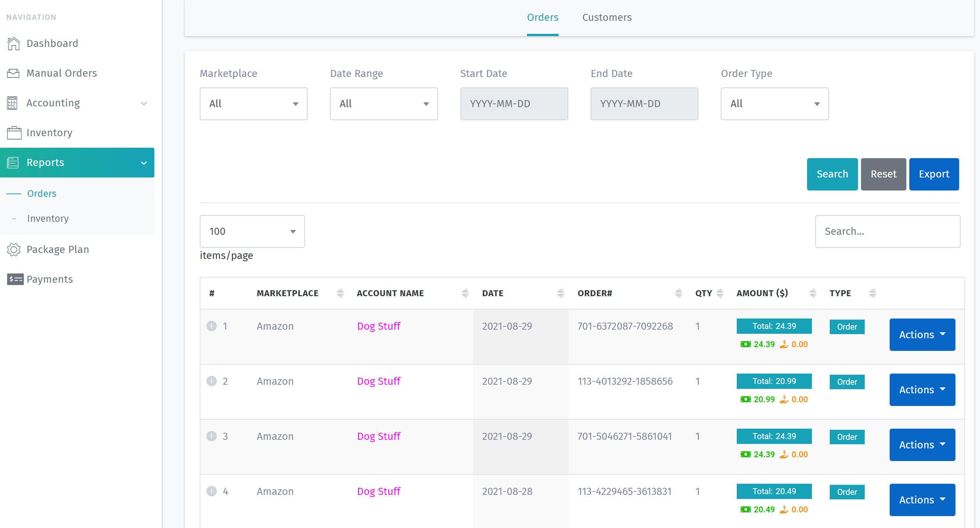Click the Manual Orders inbox icon
Screen dimensions: 980x528
coord(13,73)
